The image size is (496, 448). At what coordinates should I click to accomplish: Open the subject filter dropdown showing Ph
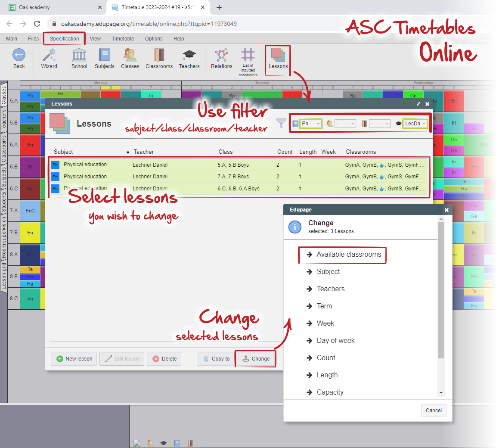point(311,123)
